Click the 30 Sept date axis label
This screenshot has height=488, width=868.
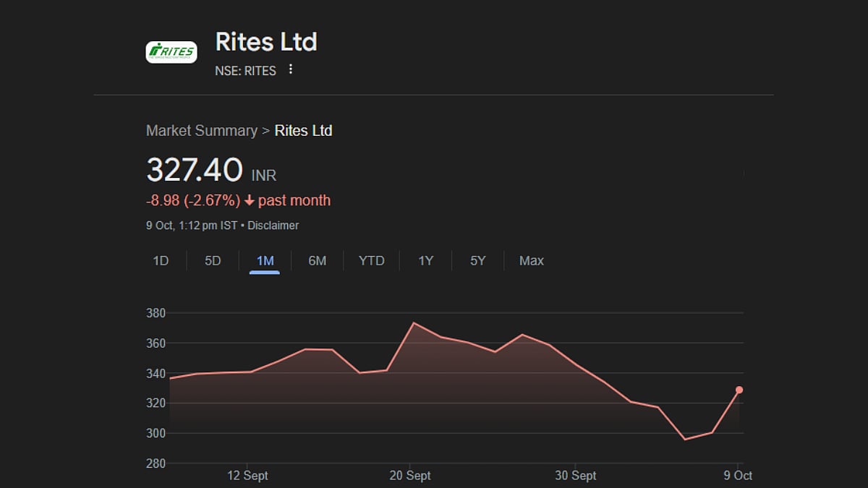click(x=576, y=476)
